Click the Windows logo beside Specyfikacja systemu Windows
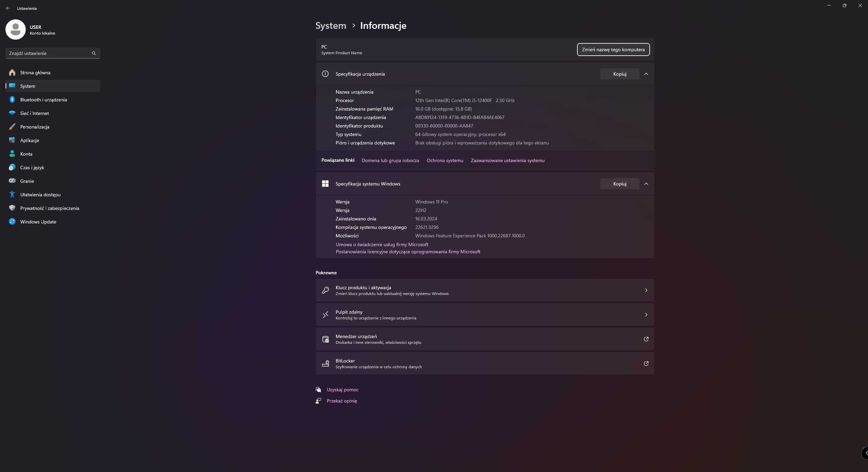This screenshot has height=472, width=868. point(325,183)
